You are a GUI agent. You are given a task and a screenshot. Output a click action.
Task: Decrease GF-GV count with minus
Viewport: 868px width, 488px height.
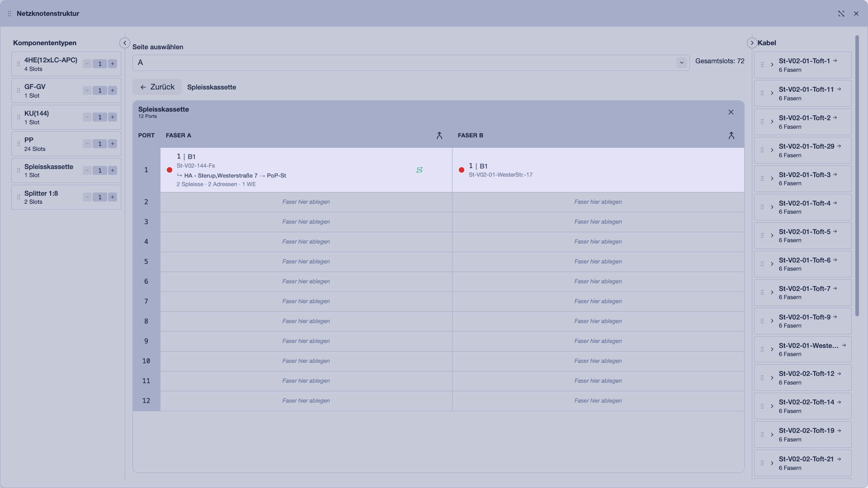[87, 90]
